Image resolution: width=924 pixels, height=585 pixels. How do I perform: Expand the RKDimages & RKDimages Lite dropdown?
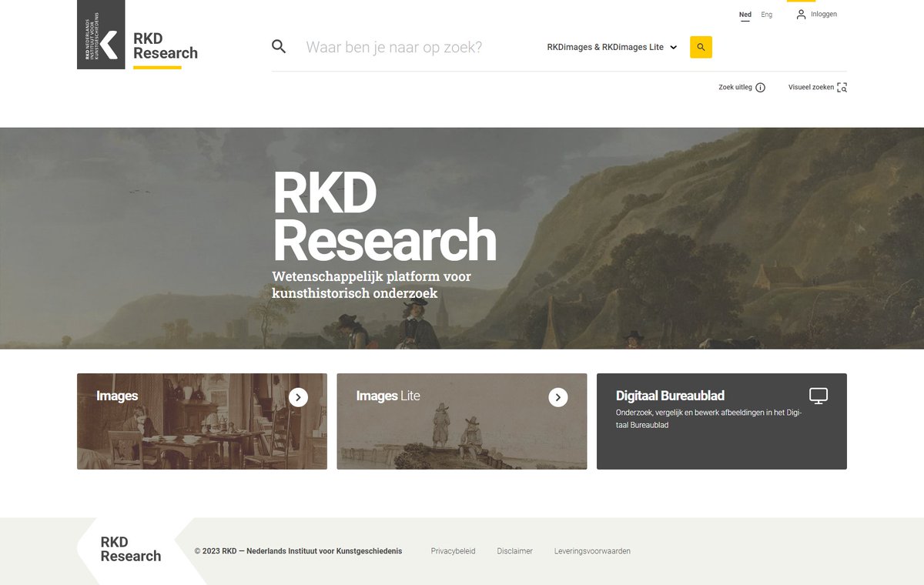click(x=612, y=47)
